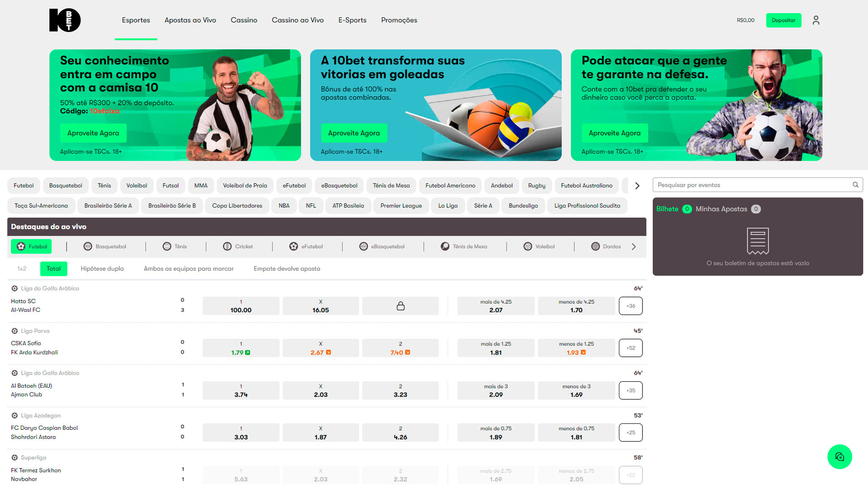The height and width of the screenshot is (488, 868).
Task: Click the CSKA Sofia 1.79 odds
Action: click(241, 348)
